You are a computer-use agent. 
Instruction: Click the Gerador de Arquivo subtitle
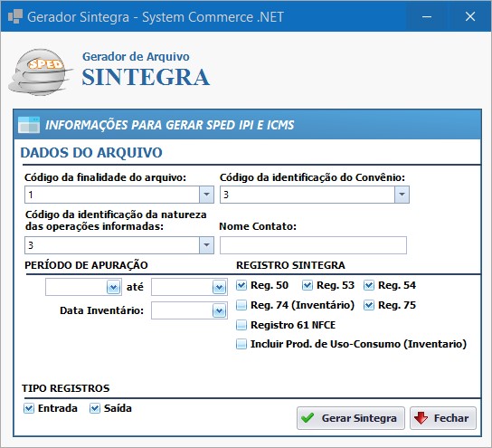click(136, 57)
